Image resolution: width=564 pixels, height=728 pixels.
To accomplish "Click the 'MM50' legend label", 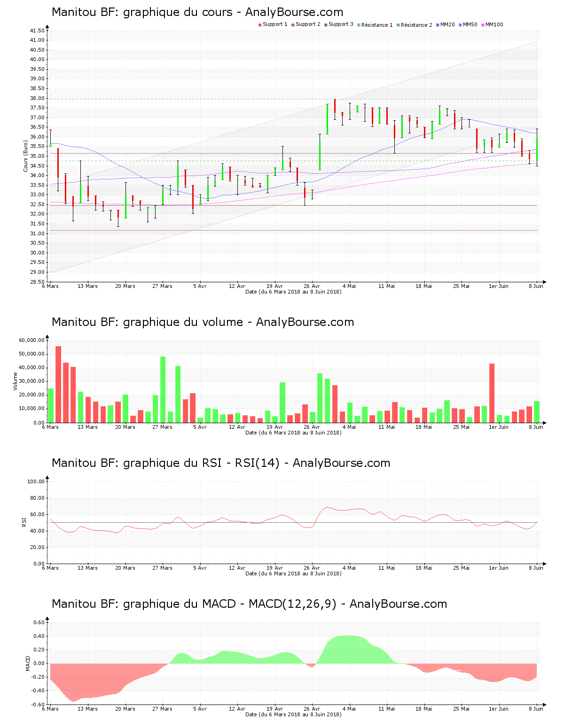I will pyautogui.click(x=470, y=24).
